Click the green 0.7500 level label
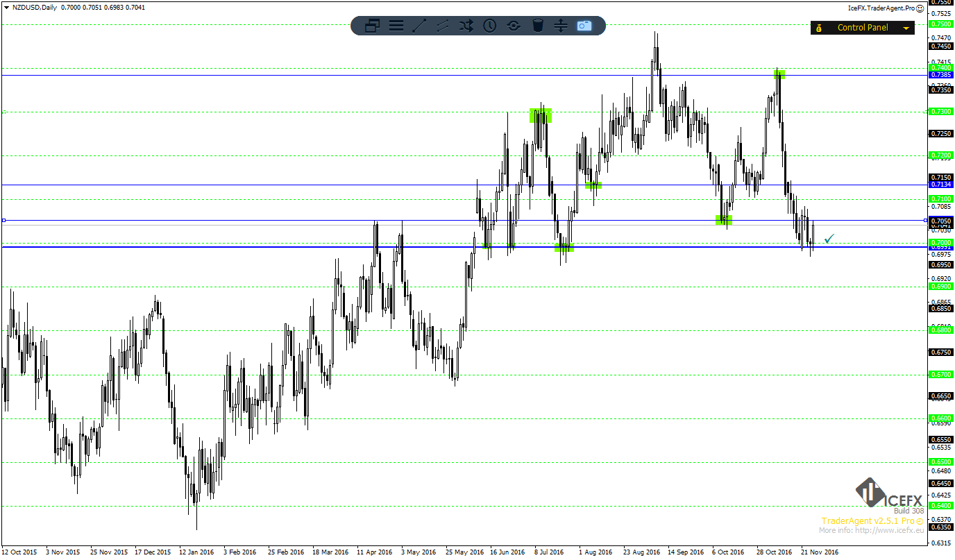This screenshot has height=560, width=955. point(941,24)
